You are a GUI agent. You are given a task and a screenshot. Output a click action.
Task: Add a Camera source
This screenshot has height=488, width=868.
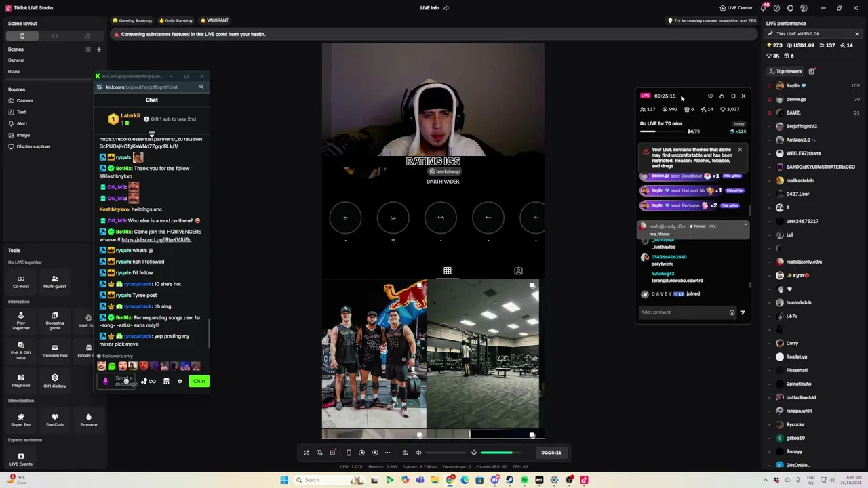coord(21,100)
